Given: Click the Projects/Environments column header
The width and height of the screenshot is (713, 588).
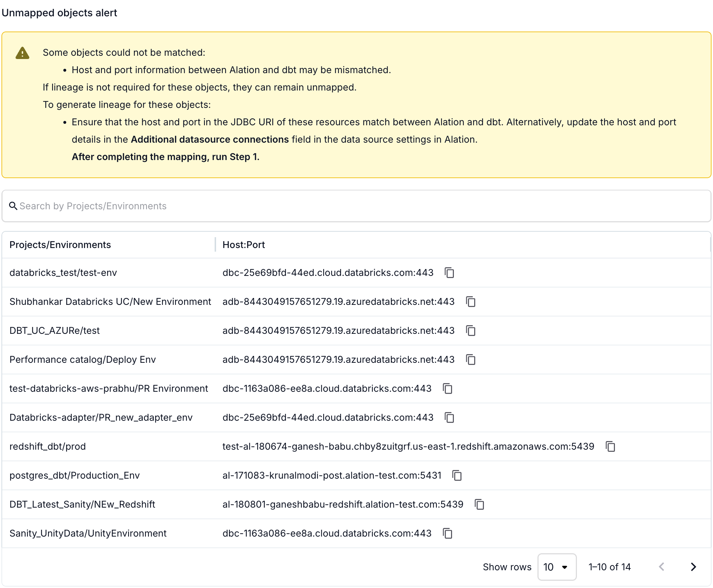Looking at the screenshot, I should [x=60, y=245].
